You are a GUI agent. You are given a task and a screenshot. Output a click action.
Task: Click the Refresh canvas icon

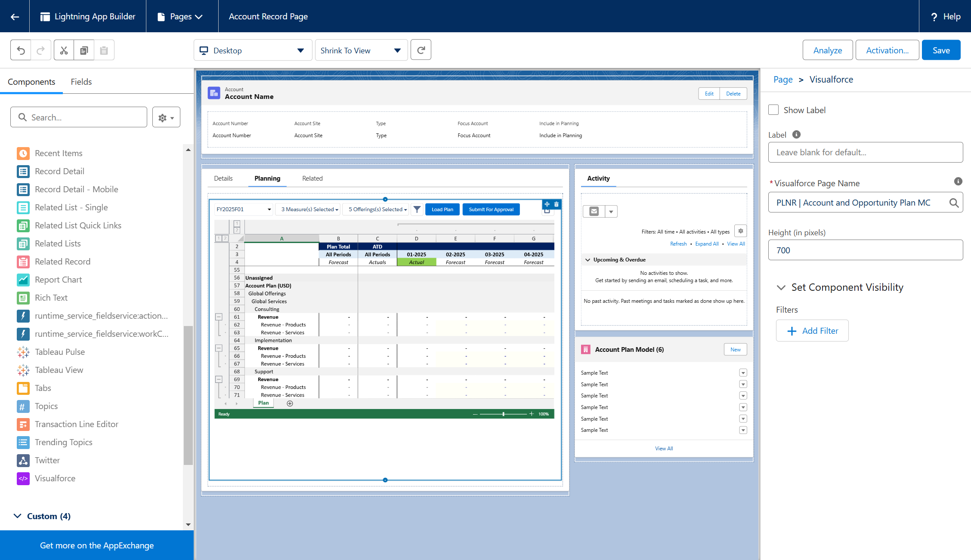[421, 50]
